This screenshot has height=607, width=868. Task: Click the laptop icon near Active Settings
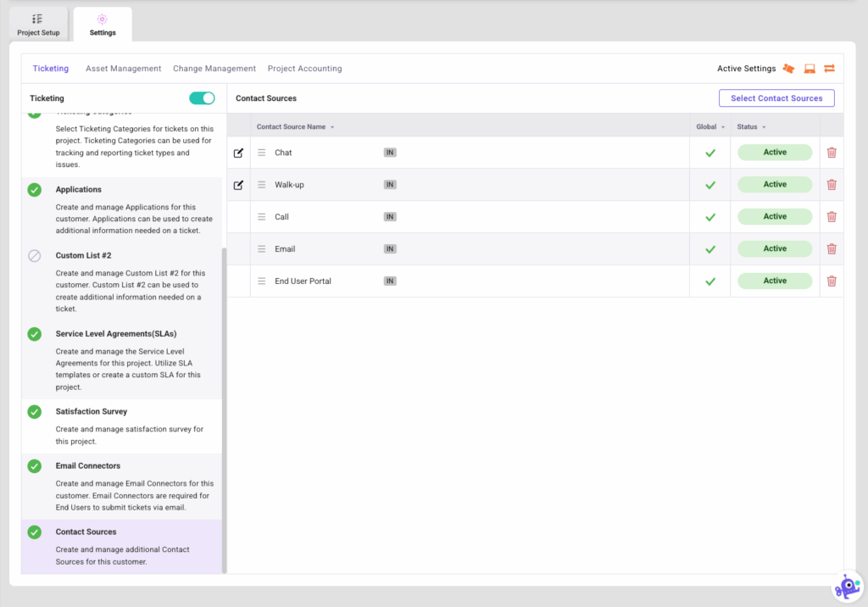pyautogui.click(x=809, y=68)
